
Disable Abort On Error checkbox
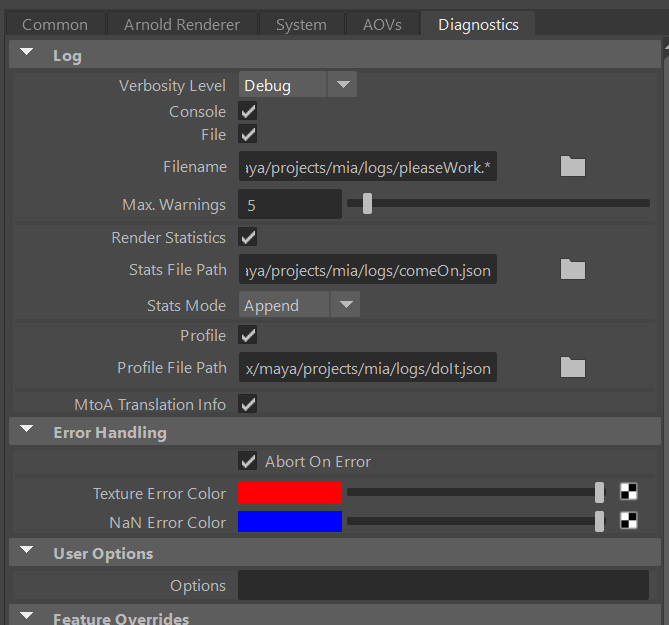point(248,461)
